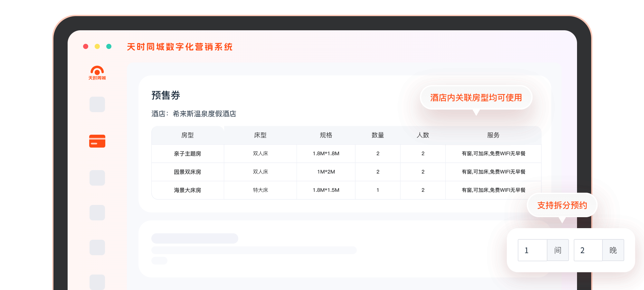This screenshot has height=290, width=644.
Task: Click the yellow window dot
Action: click(x=97, y=46)
